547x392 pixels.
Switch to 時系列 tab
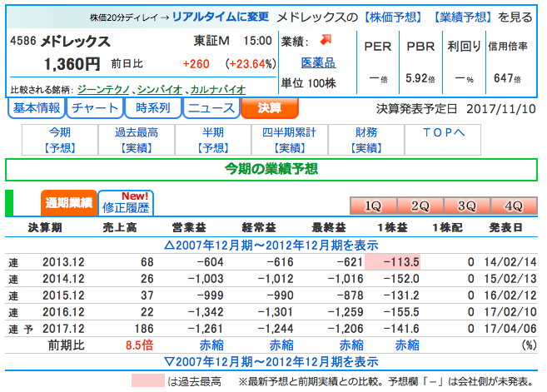tap(153, 108)
